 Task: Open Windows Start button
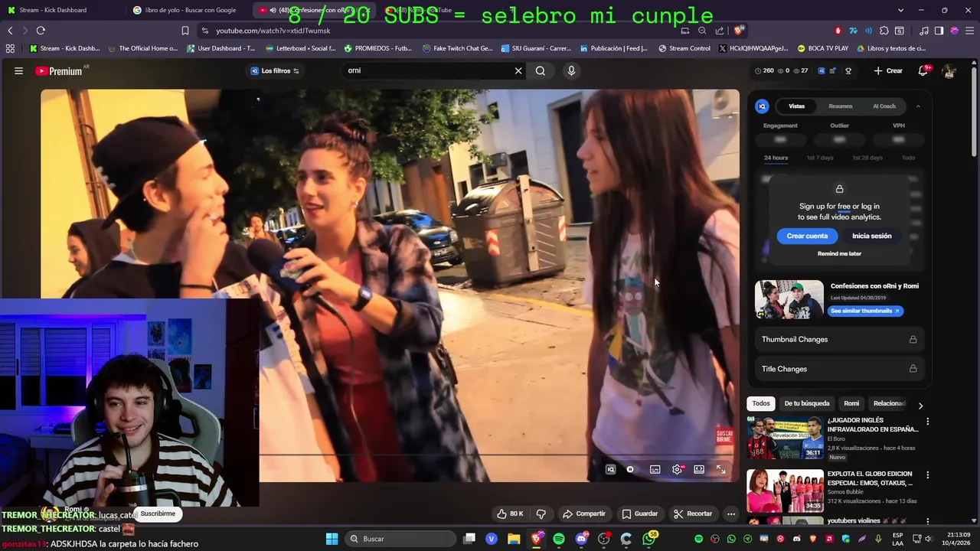[x=332, y=539]
